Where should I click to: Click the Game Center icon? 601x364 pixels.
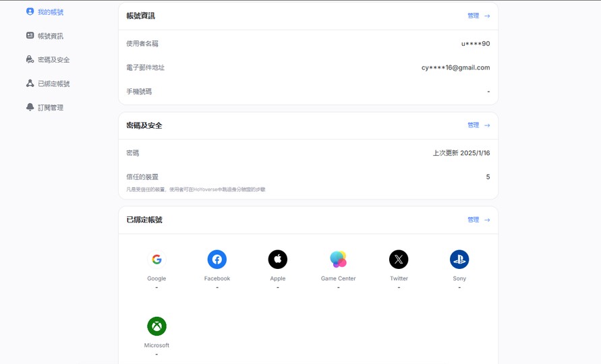pyautogui.click(x=338, y=260)
